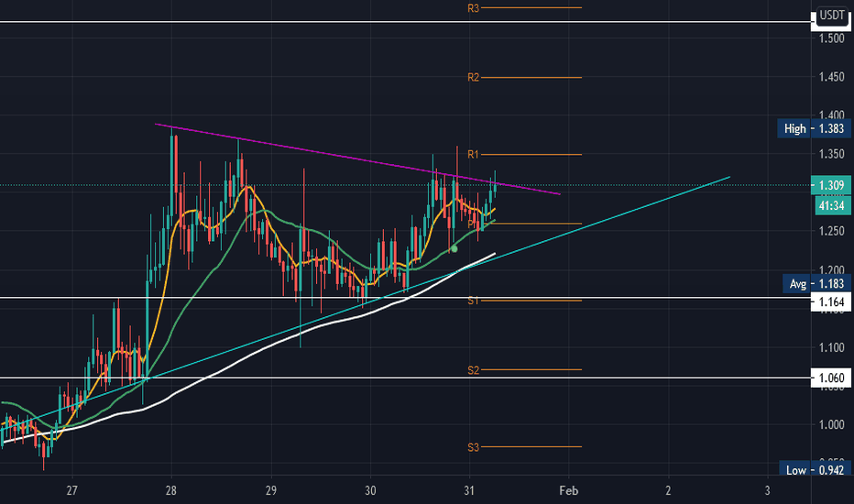Click the R1 pivot level label
Screen dimensions: 854x504
[473, 155]
